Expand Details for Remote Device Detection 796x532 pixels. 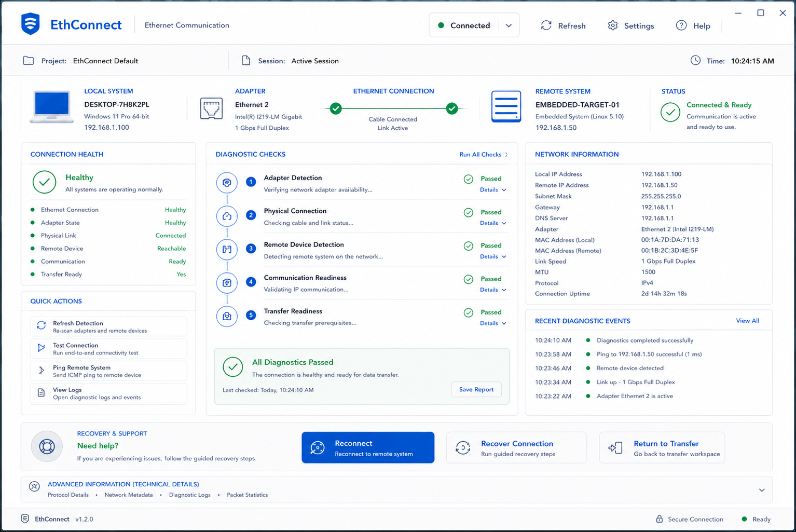[x=492, y=256]
